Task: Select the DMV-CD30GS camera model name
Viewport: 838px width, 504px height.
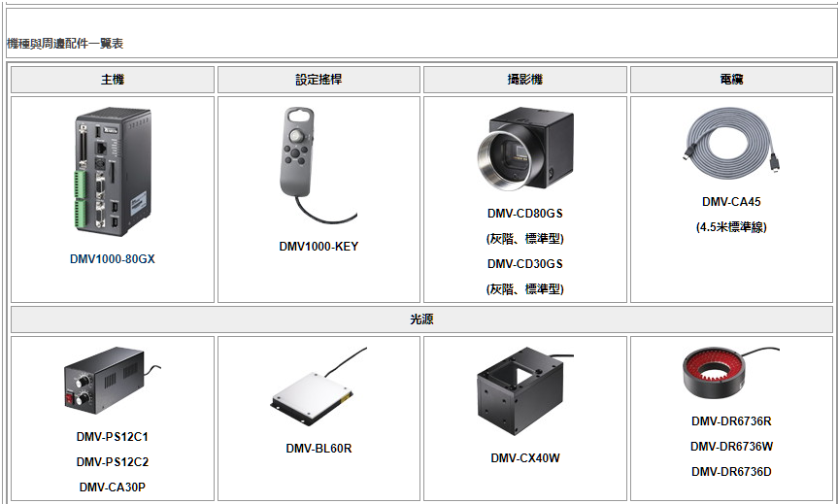Action: point(524,263)
